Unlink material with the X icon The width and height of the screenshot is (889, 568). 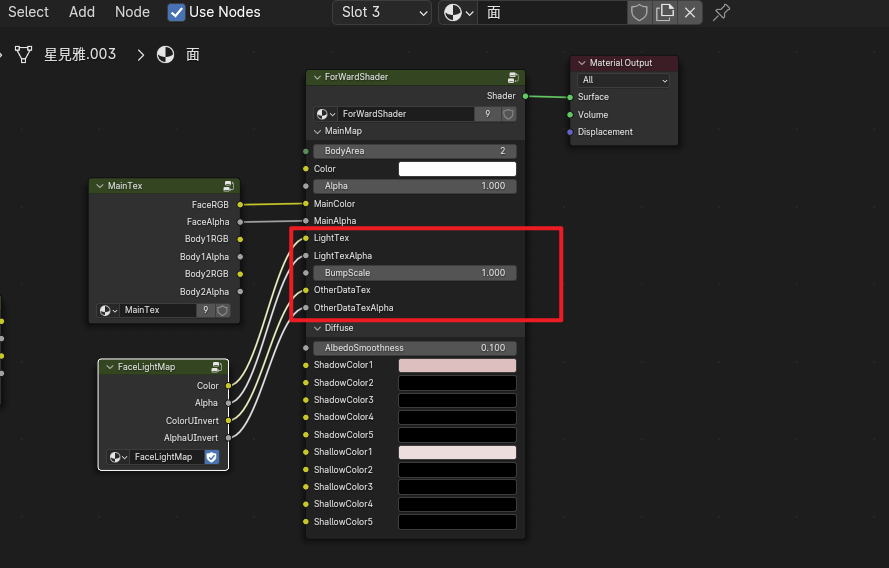690,12
